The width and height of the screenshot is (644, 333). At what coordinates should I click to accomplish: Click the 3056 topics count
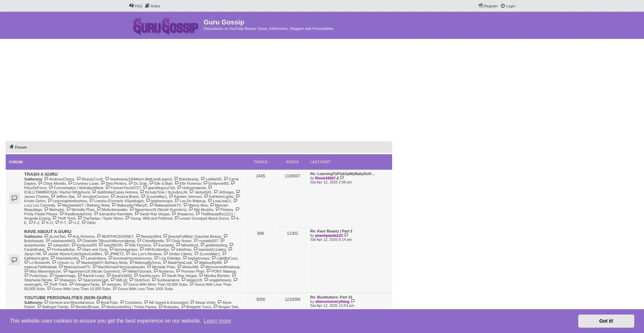tap(261, 299)
